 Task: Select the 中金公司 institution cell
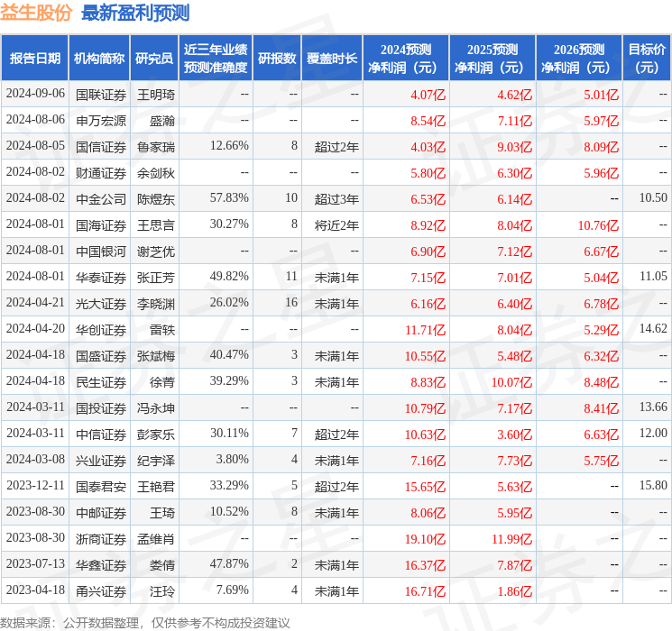pyautogui.click(x=101, y=199)
